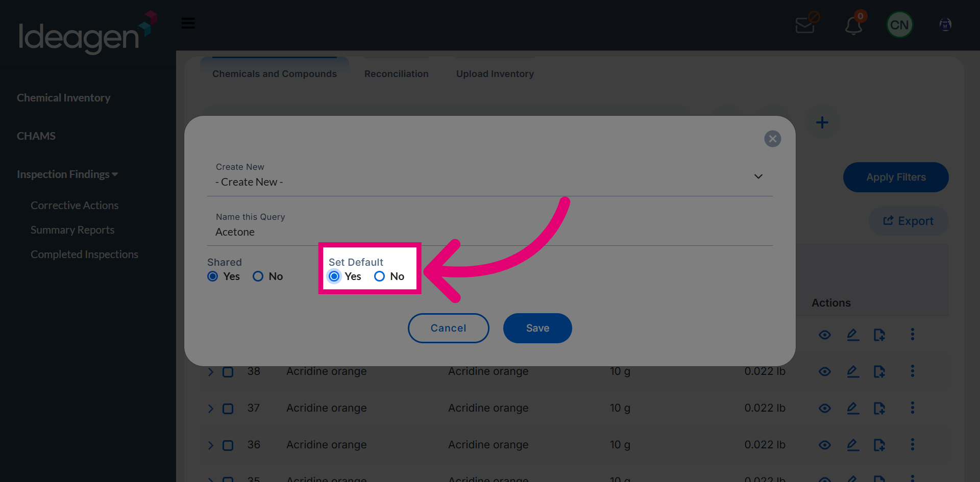This screenshot has height=482, width=980.
Task: Edit the first row's pencil icon
Action: click(x=853, y=335)
